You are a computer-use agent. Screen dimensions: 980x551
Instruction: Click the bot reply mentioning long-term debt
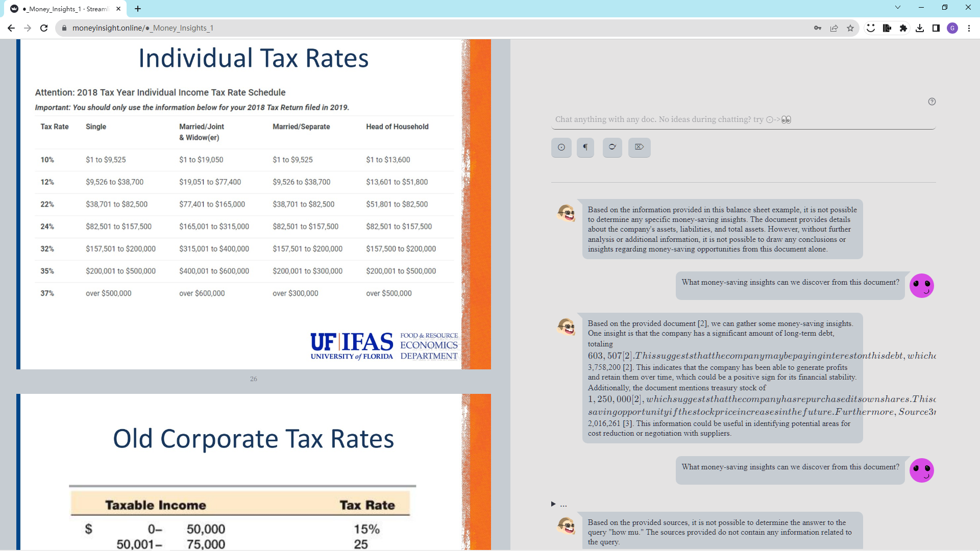coord(722,378)
